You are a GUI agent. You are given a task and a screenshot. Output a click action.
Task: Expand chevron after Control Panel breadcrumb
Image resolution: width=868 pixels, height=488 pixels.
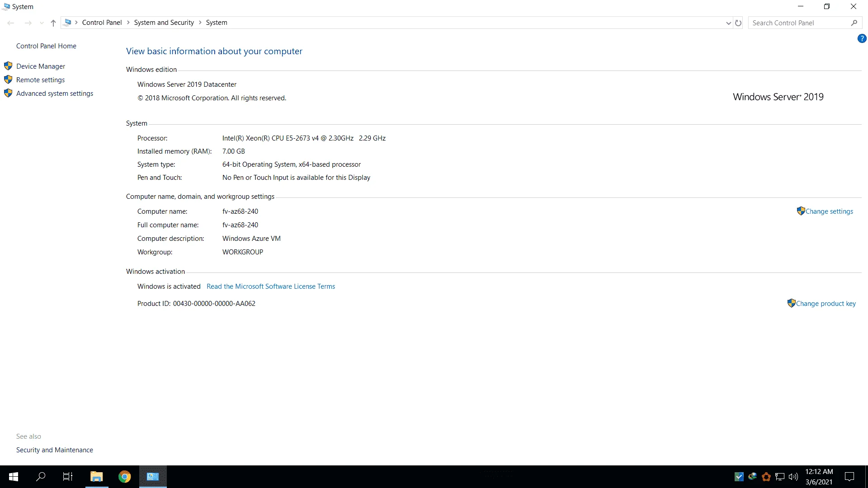128,23
